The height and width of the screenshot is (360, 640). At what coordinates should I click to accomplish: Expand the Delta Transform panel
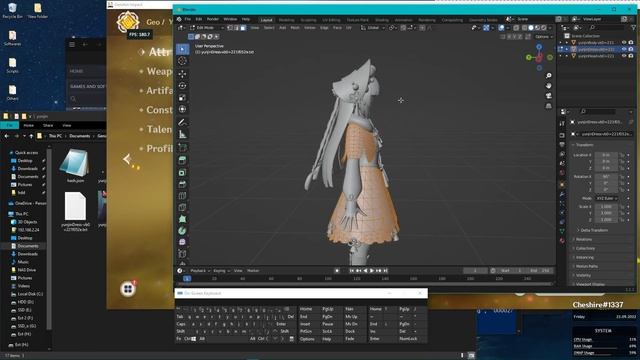594,230
